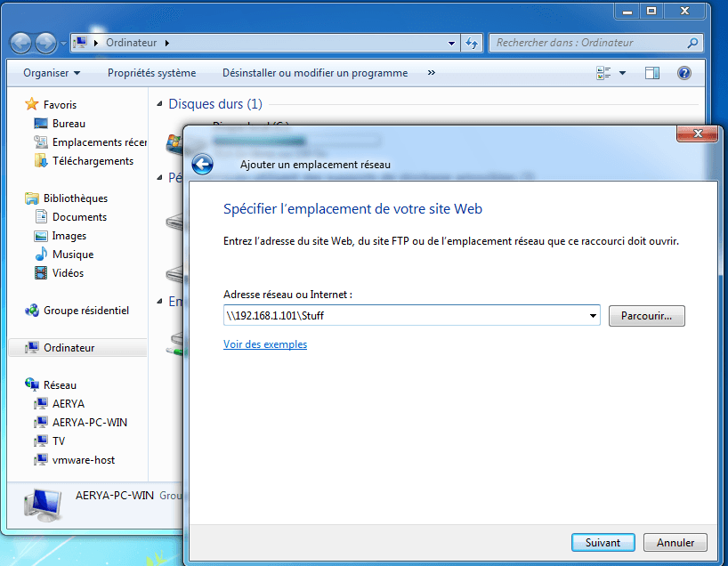Click the Bureau desktop icon

(40, 124)
